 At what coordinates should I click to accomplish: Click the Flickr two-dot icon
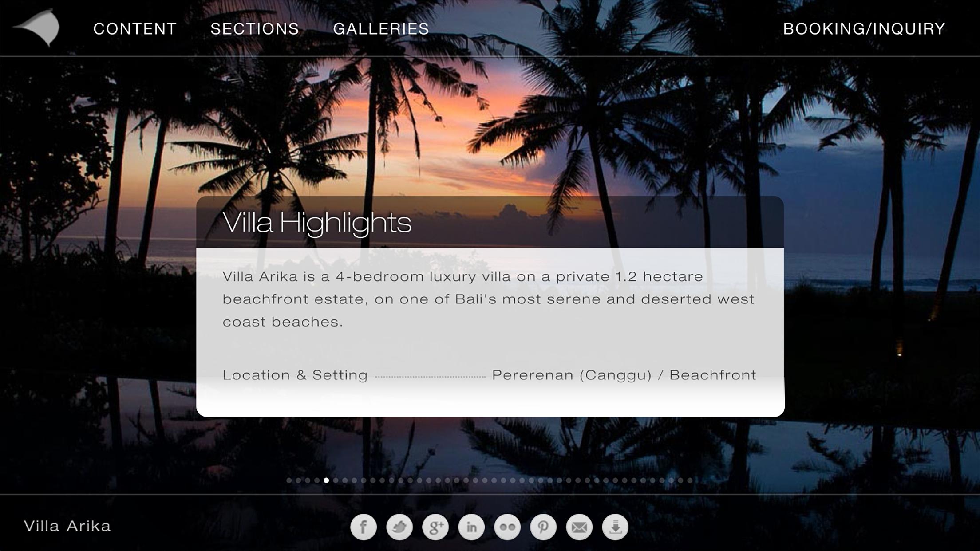tap(507, 527)
